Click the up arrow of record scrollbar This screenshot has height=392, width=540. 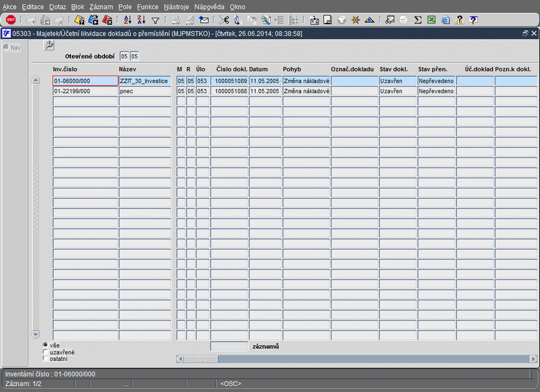[x=36, y=80]
